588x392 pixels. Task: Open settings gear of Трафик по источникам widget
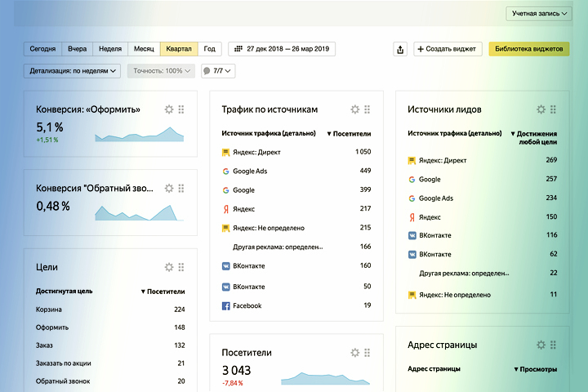tap(354, 109)
